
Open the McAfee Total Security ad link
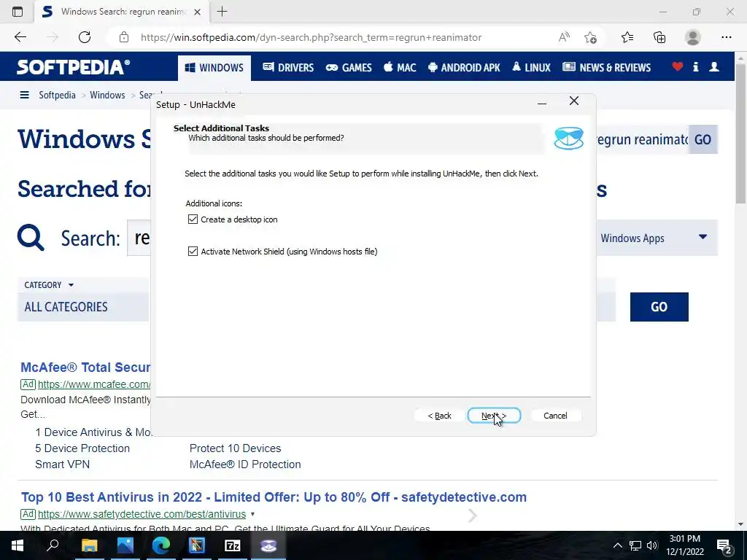click(x=85, y=367)
